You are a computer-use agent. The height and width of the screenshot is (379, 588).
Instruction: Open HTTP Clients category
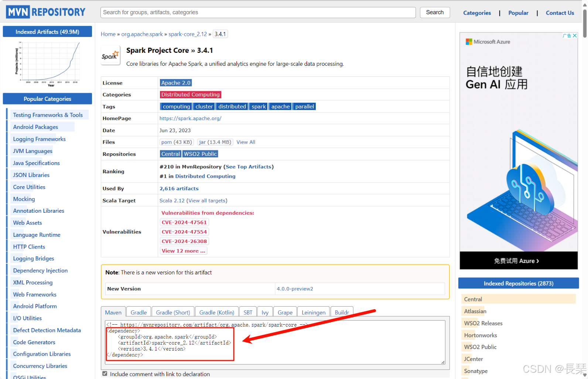[29, 246]
